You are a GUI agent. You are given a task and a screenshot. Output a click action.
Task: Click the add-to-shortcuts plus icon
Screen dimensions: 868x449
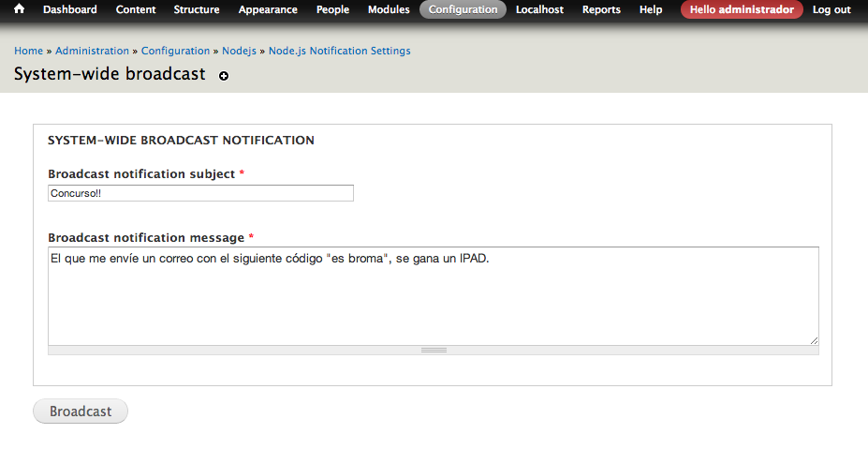click(x=224, y=76)
